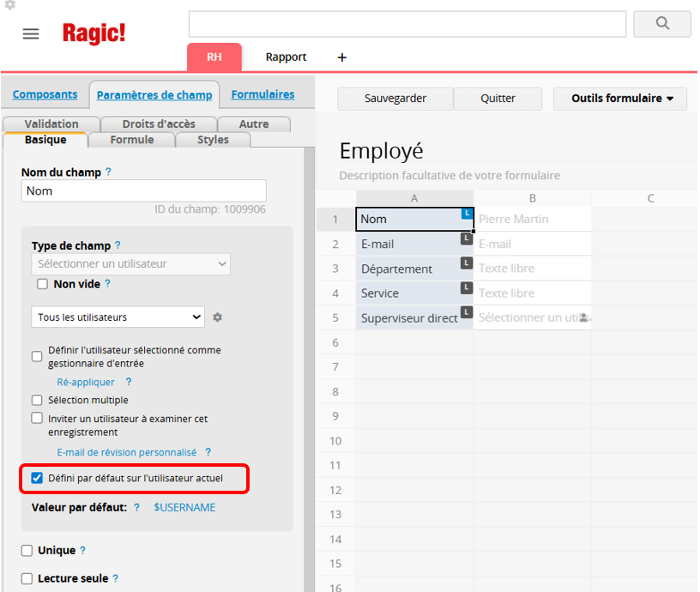Click the Nom du champ text field
700x592 pixels.
tap(143, 191)
